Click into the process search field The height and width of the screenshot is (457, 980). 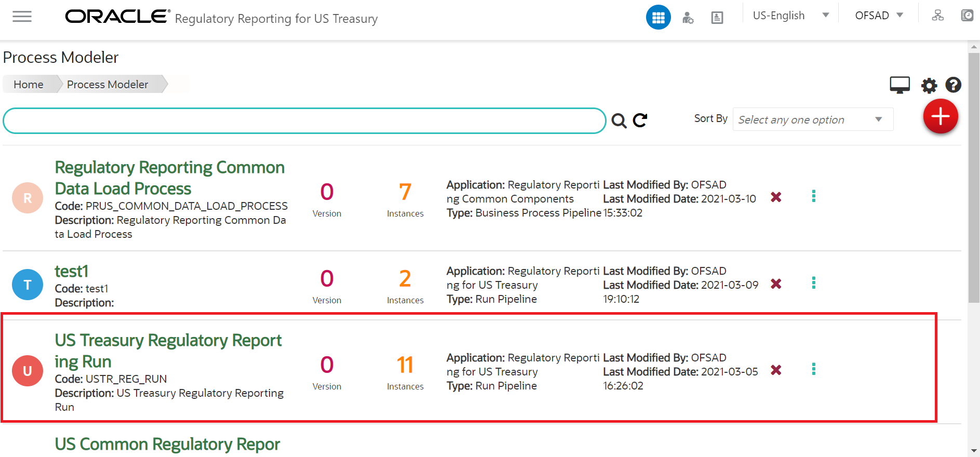(304, 120)
